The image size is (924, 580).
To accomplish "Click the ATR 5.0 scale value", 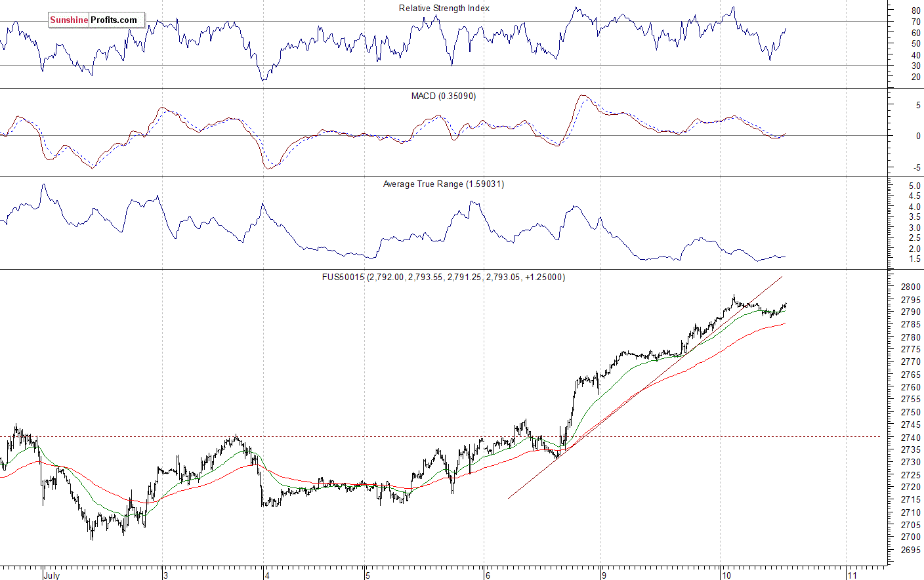I will pyautogui.click(x=914, y=187).
